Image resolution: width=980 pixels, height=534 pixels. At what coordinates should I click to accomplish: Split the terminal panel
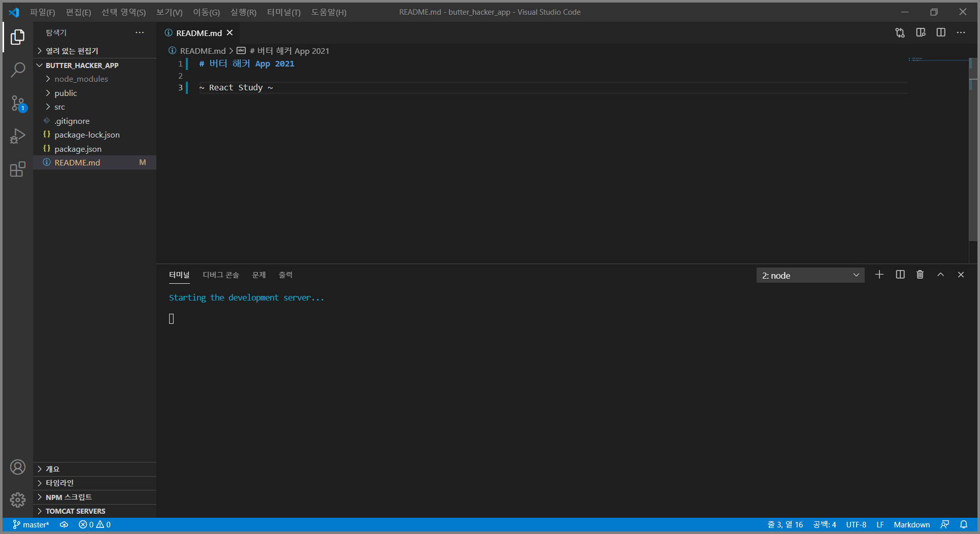coord(900,275)
